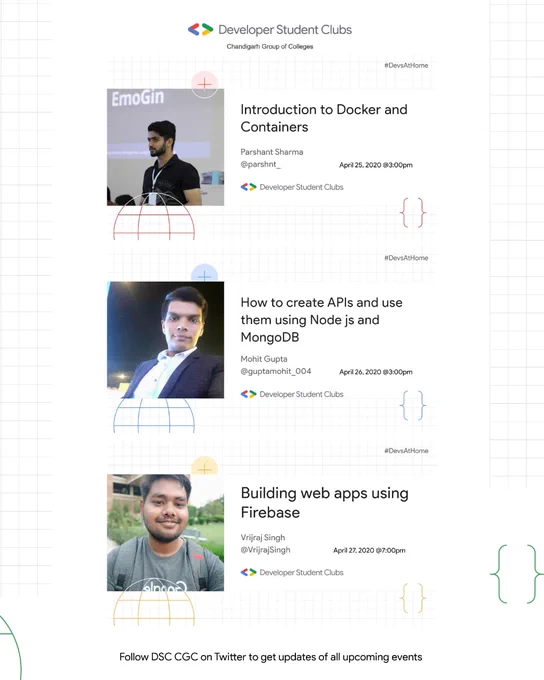Click the DSC logo beside Parshant Sharma's card
This screenshot has height=680, width=544.
(x=292, y=187)
